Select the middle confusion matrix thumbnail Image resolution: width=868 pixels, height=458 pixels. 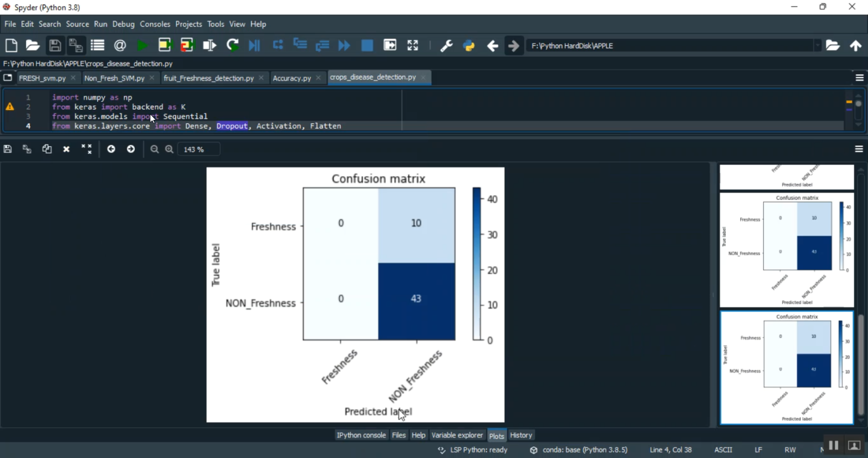click(786, 250)
